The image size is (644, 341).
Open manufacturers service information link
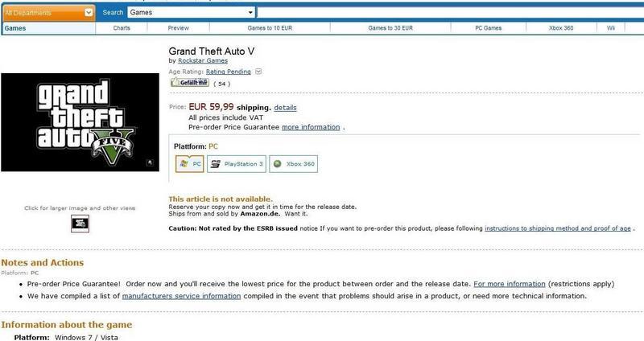pyautogui.click(x=182, y=296)
